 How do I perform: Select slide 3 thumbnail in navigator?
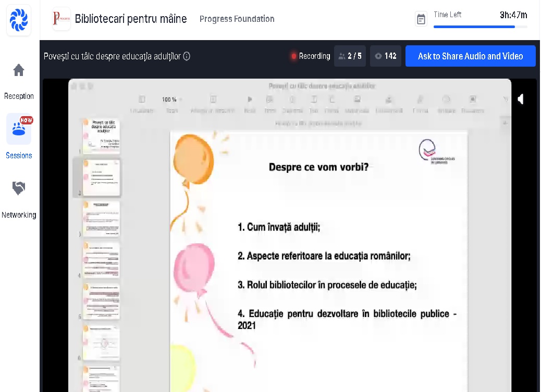(101, 219)
